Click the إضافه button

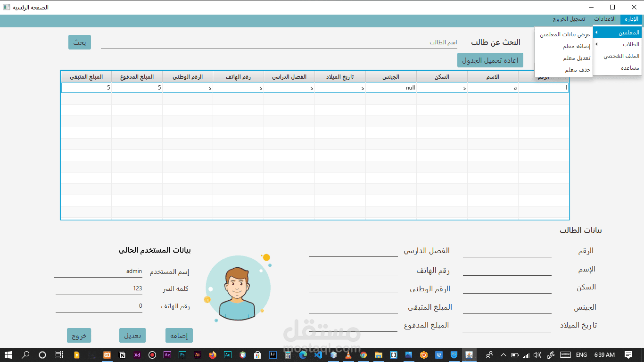tap(179, 336)
